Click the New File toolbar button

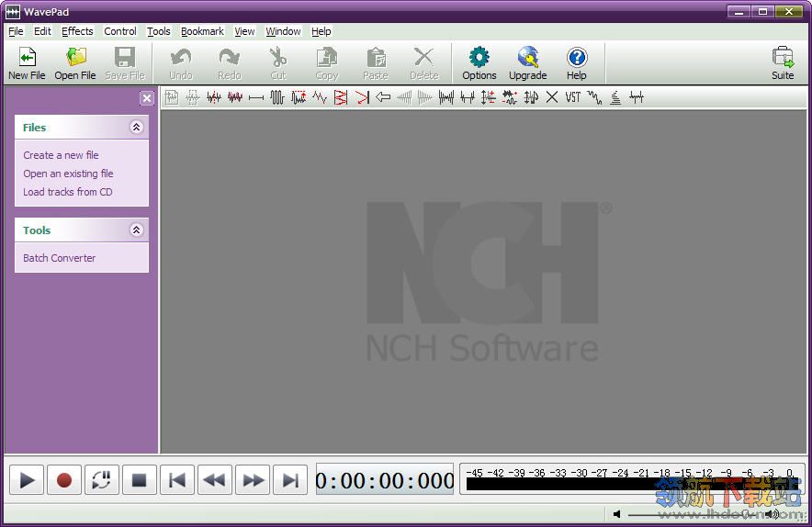tap(27, 63)
